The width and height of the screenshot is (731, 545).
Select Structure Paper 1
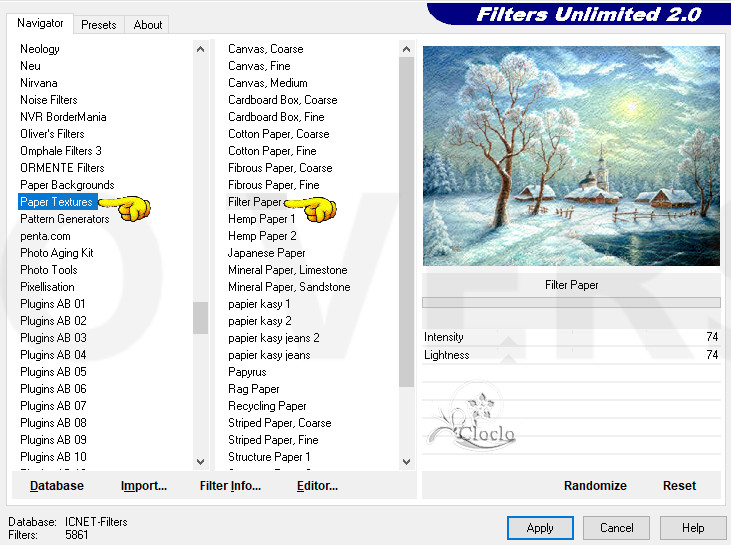click(x=269, y=457)
